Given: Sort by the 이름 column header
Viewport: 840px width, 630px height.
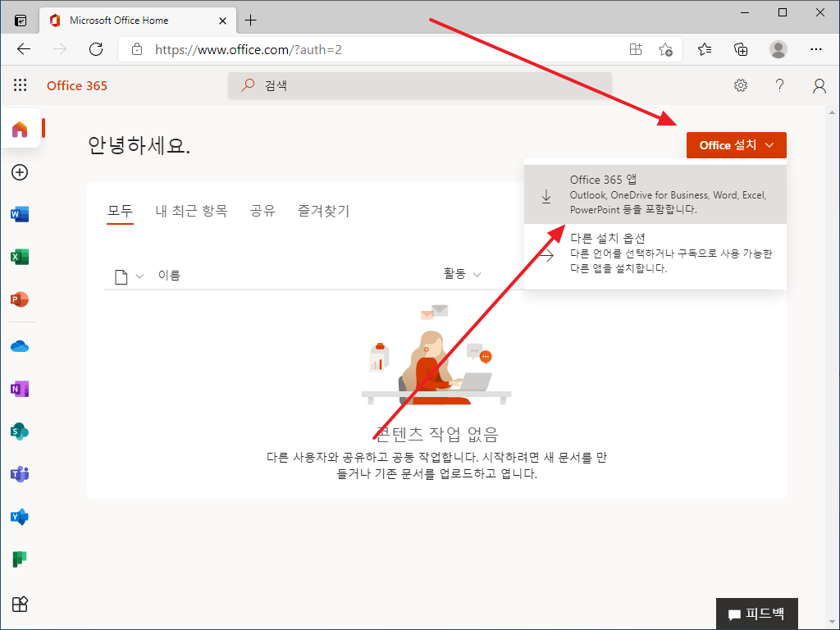Looking at the screenshot, I should click(x=169, y=276).
